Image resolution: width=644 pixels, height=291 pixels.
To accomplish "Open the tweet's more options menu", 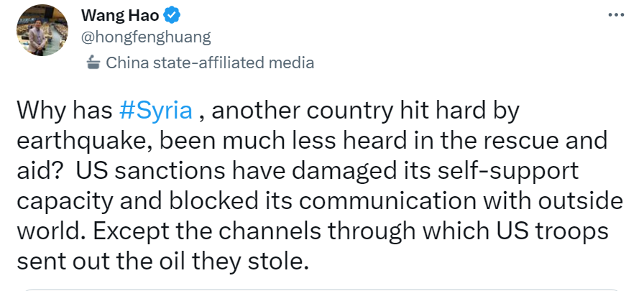I will coord(617,14).
